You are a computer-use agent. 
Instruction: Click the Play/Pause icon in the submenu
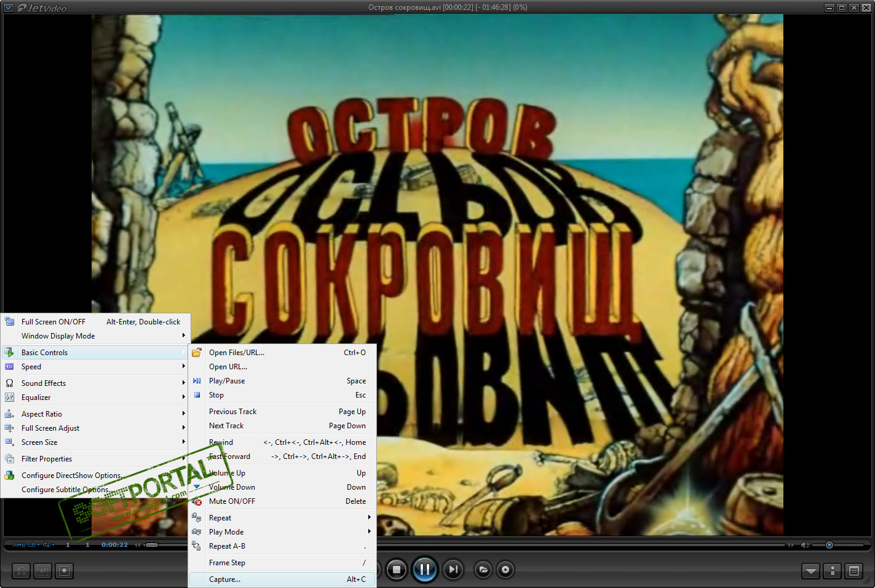[197, 381]
